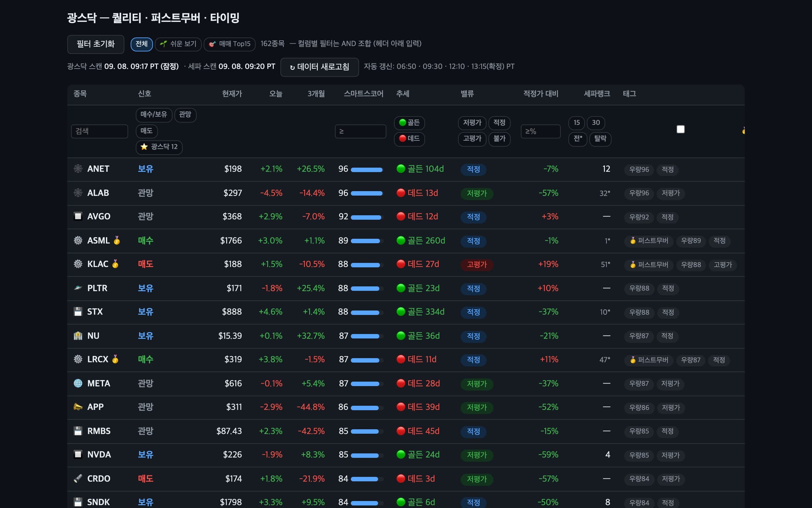Click the APP megaphone icon

point(78,407)
